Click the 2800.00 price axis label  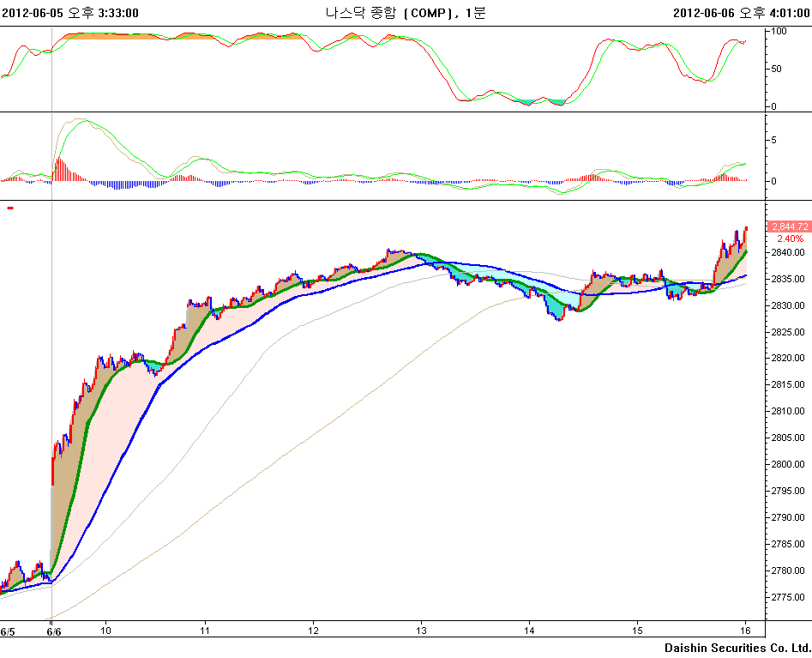click(x=787, y=464)
